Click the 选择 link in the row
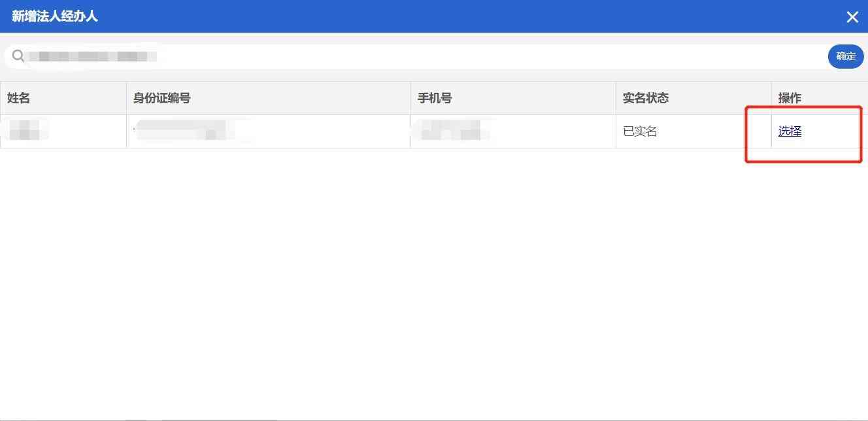Viewport: 868px width, 421px height. point(790,131)
